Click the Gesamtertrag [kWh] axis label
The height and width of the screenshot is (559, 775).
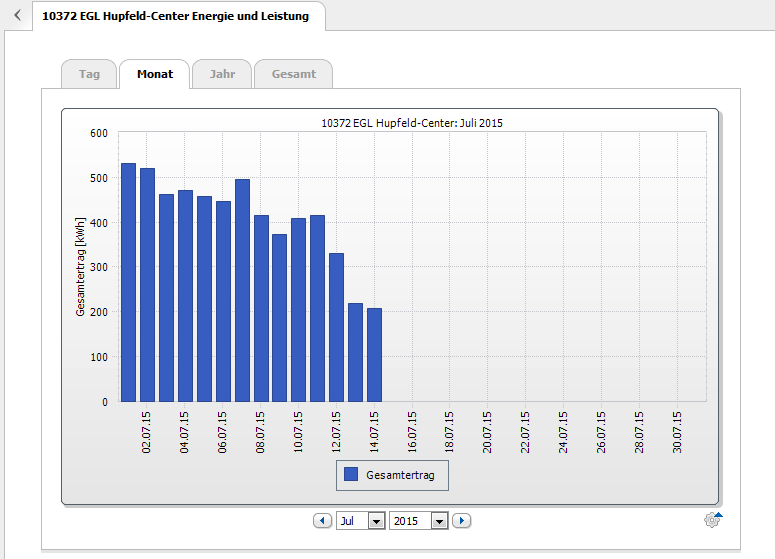[81, 266]
